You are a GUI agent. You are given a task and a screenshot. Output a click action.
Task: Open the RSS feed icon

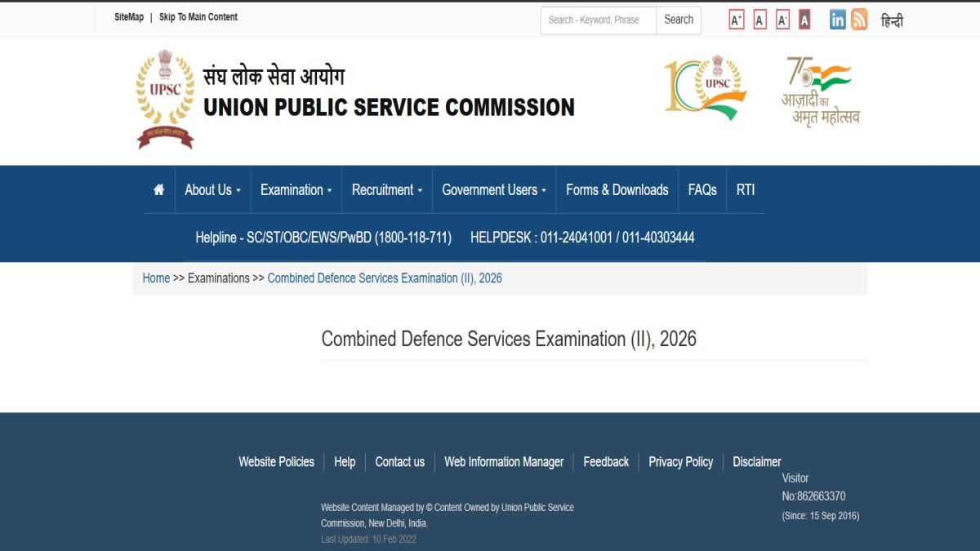click(x=859, y=20)
